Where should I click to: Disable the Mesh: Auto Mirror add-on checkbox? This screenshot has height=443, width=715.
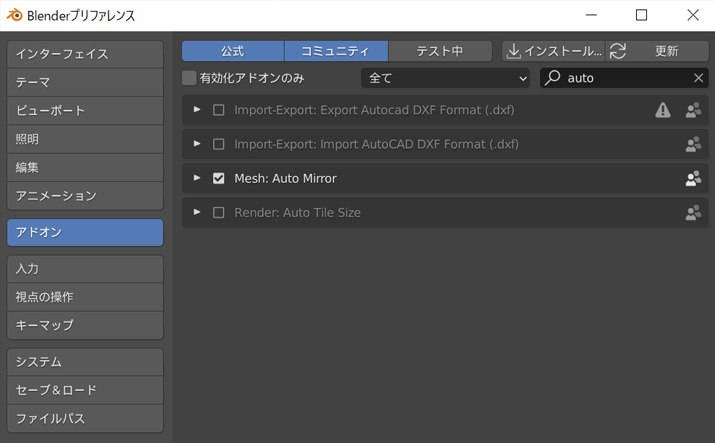[218, 178]
